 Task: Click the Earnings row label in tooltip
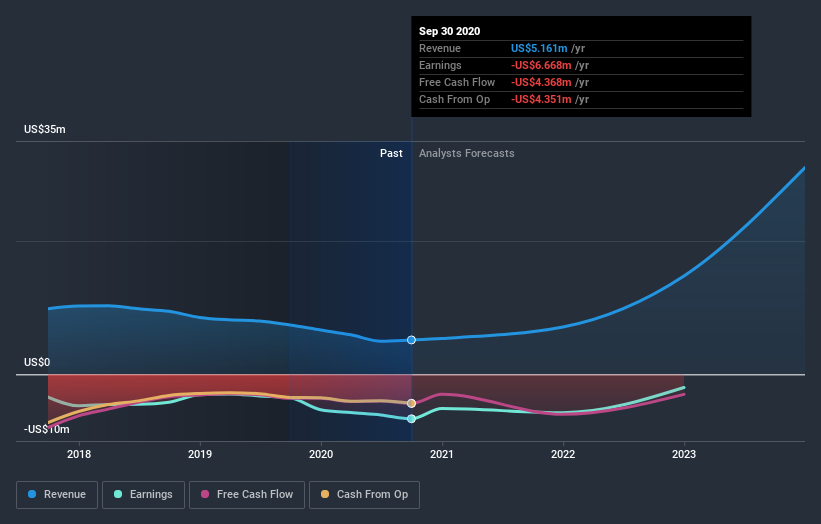tap(440, 65)
